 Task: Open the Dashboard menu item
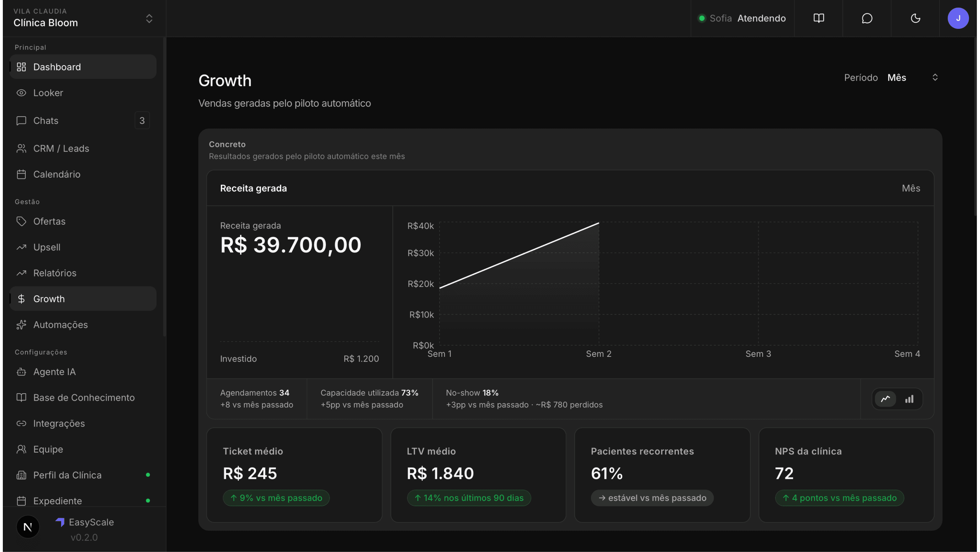83,67
